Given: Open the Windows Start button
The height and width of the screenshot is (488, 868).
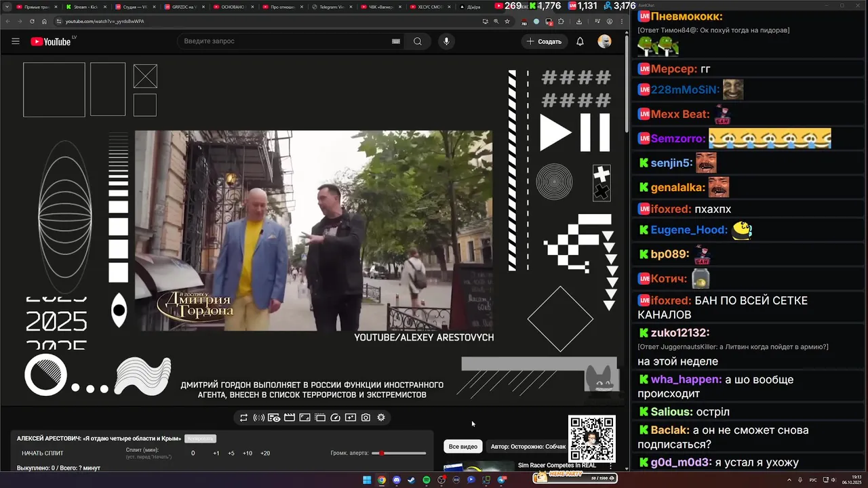Looking at the screenshot, I should pos(367,480).
